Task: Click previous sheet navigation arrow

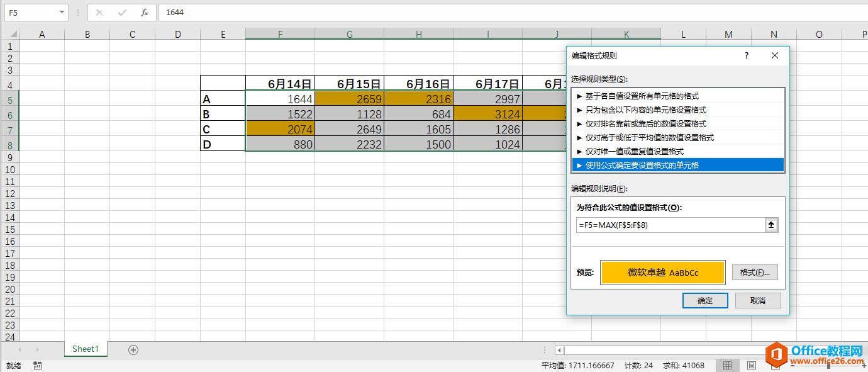Action: pos(19,349)
